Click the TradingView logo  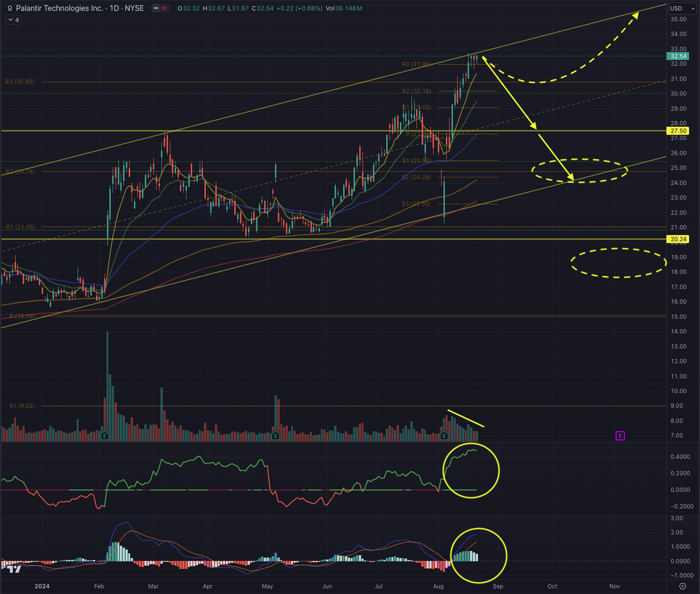15,569
